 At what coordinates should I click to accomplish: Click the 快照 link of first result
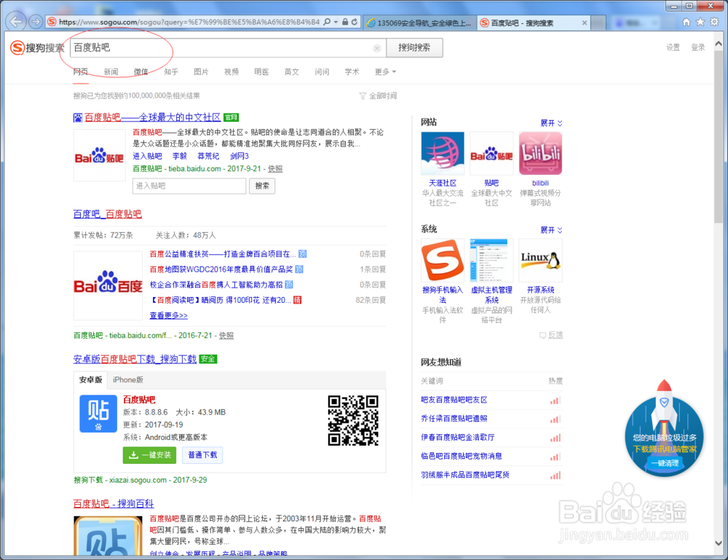click(275, 168)
